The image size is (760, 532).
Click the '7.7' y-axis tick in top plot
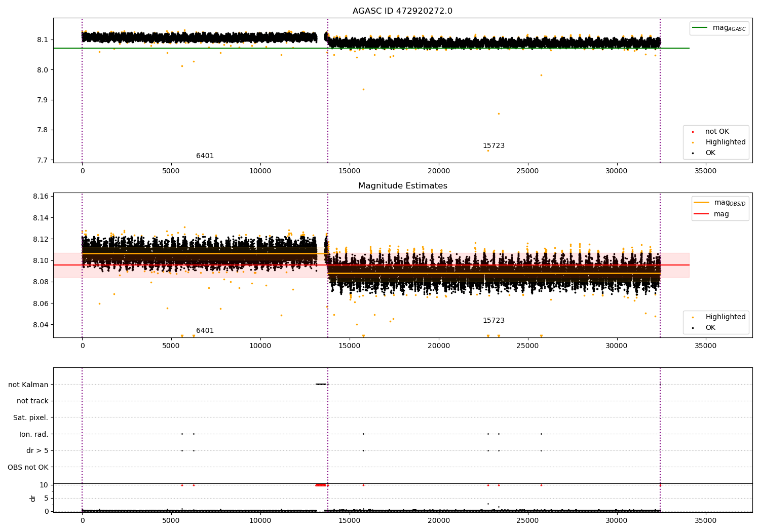point(43,160)
